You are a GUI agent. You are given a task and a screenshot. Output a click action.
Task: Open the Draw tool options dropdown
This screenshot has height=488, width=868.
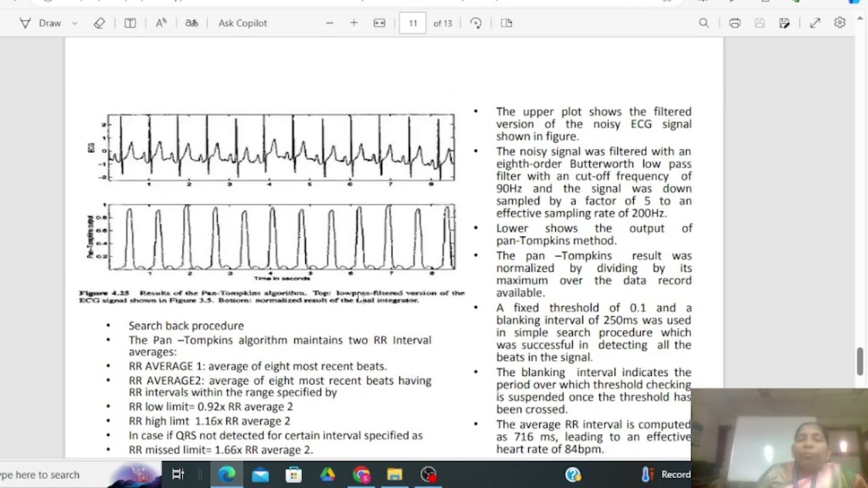click(75, 23)
